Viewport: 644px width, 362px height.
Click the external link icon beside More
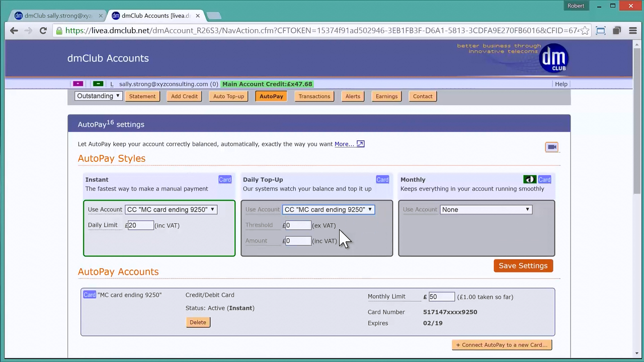coord(360,144)
